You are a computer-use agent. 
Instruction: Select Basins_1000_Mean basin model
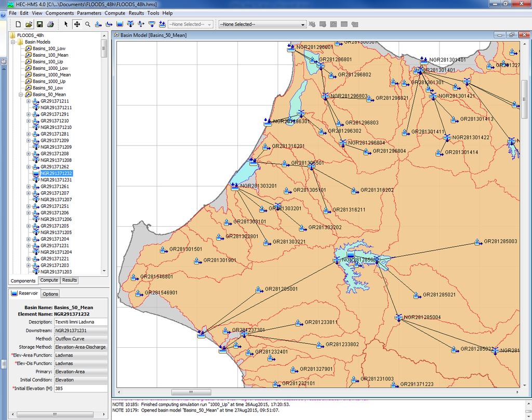point(52,75)
